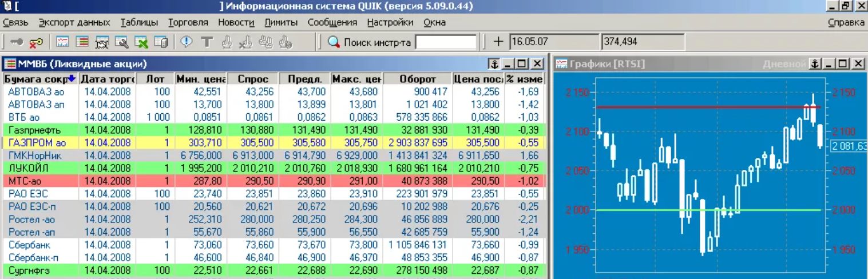The image size is (868, 279).
Task: Open the Сообщения menu
Action: pos(332,23)
